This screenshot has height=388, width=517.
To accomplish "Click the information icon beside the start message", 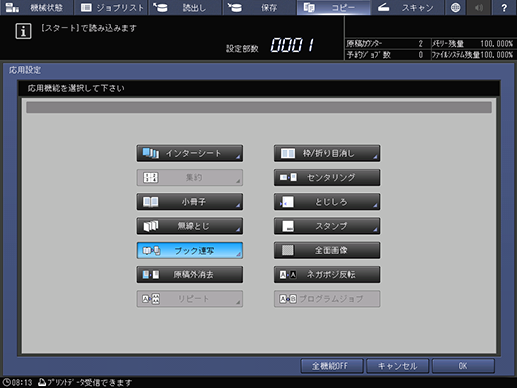I will point(23,31).
